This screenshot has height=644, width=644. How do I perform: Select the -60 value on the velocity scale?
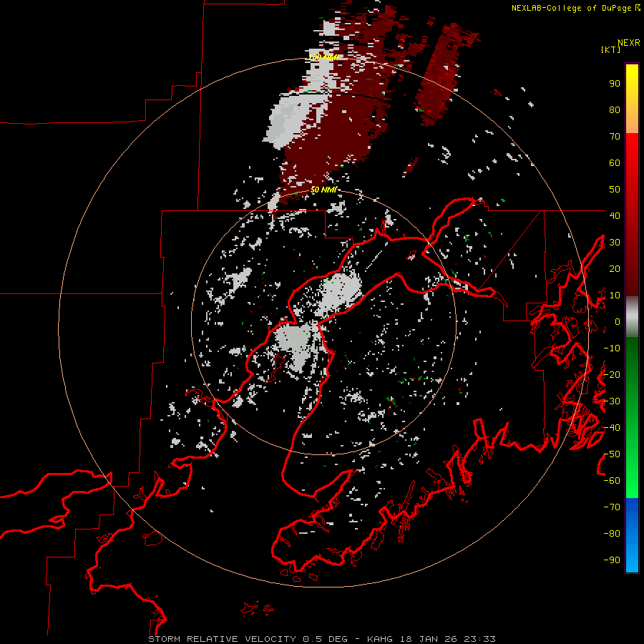[x=612, y=481]
